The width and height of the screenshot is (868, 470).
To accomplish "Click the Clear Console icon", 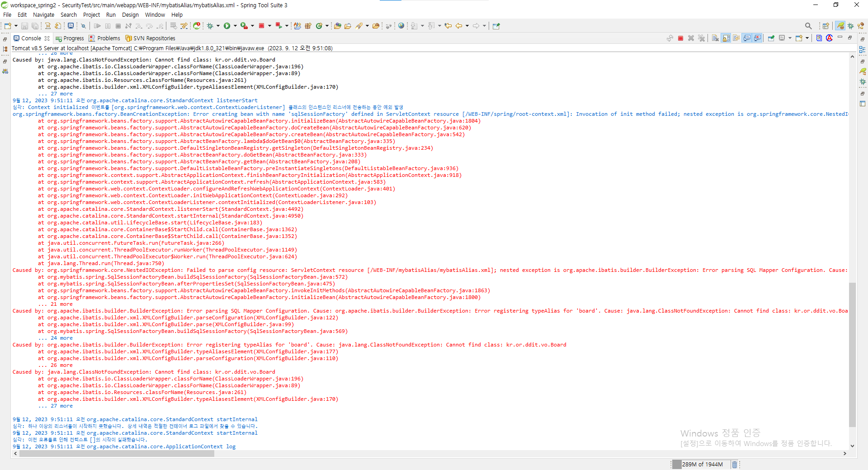I will pos(715,38).
